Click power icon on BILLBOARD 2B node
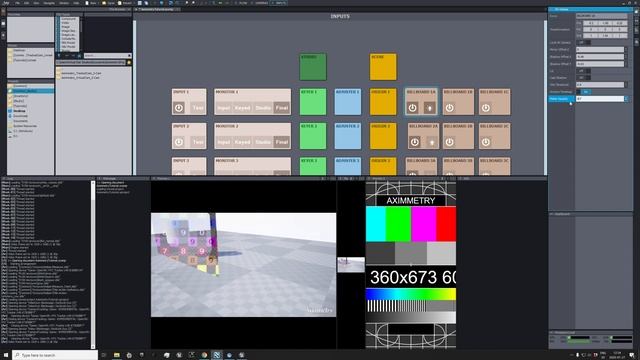The width and height of the screenshot is (640, 360). [449, 142]
